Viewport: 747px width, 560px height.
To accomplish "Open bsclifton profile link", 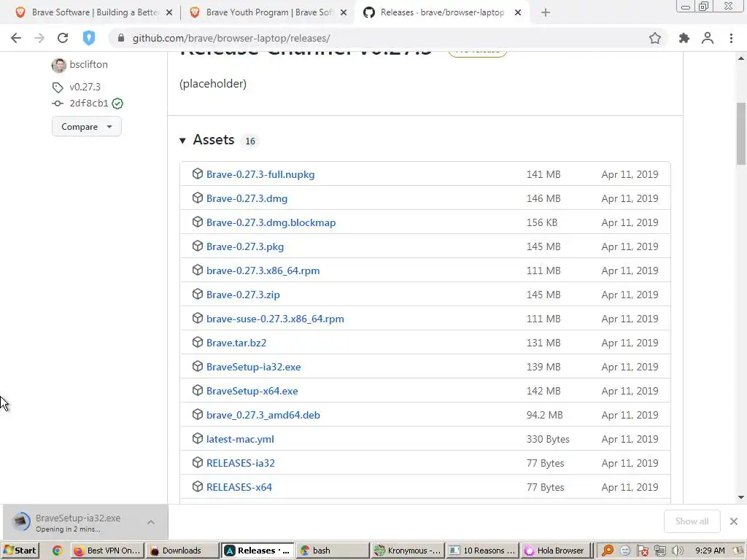I will coord(88,65).
